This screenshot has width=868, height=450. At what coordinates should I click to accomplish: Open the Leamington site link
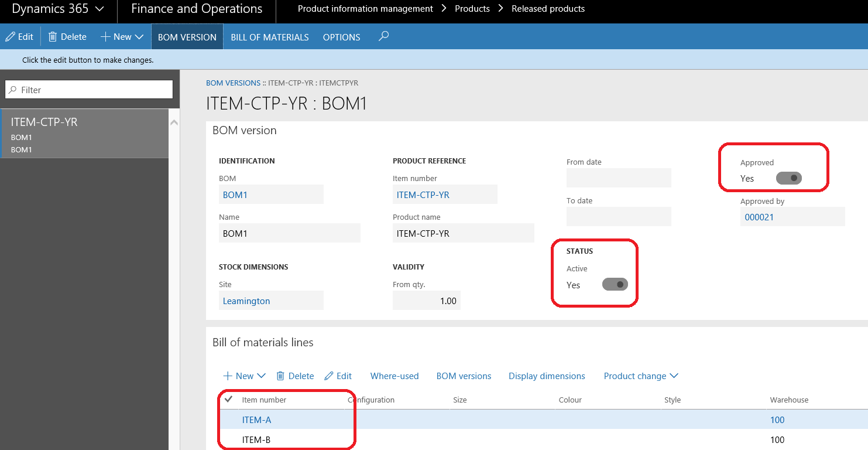(x=246, y=301)
